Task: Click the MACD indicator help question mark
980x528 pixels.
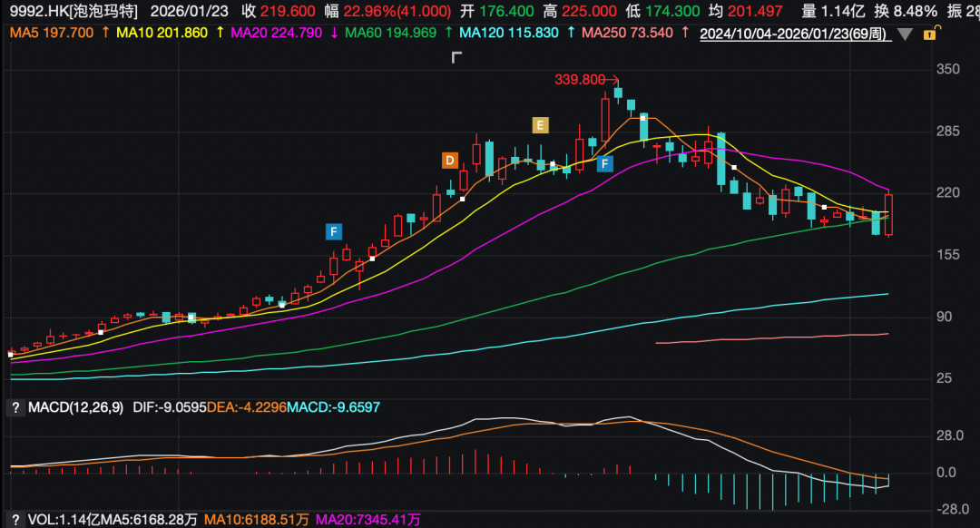Action: [x=15, y=406]
